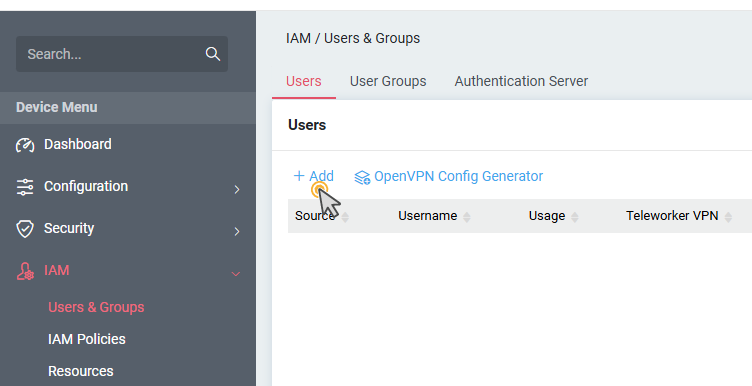Sort by the Source column arrows
The width and height of the screenshot is (752, 386).
coord(345,217)
